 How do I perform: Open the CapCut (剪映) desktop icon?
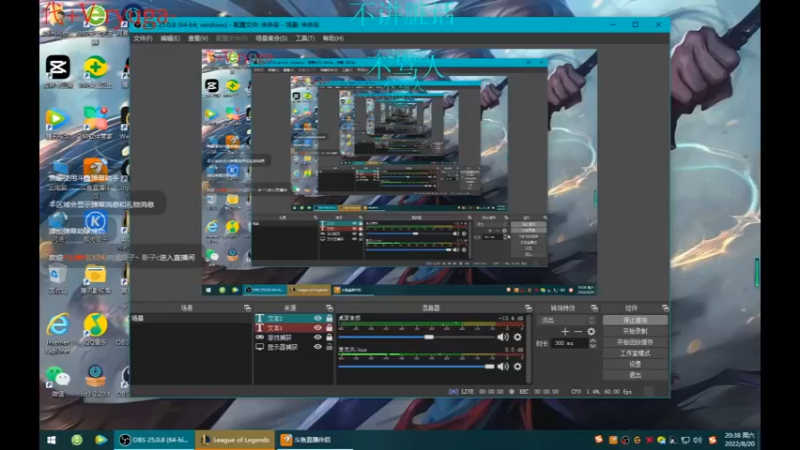click(58, 71)
